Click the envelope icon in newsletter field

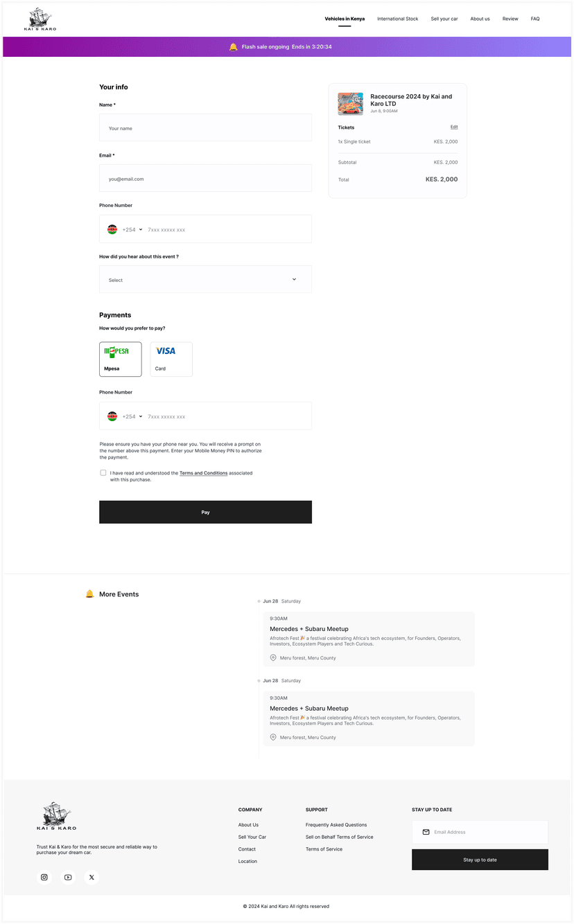tap(426, 832)
